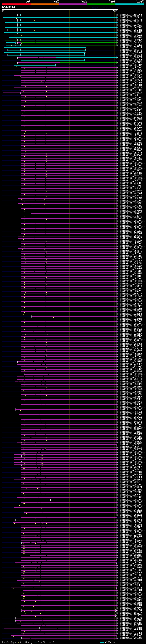146x644 pixels.
Task: Select label UniRef100_B9SZY1
Action: 131,50
